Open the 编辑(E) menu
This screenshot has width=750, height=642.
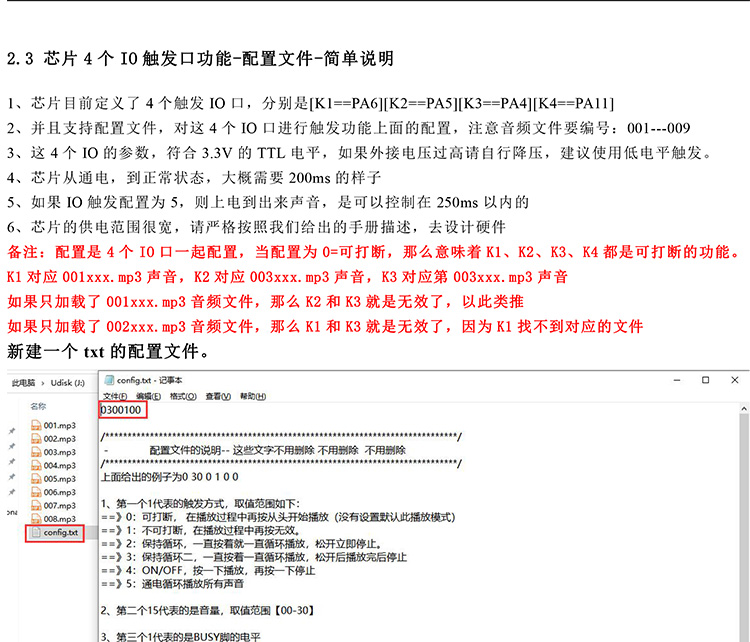coord(149,396)
